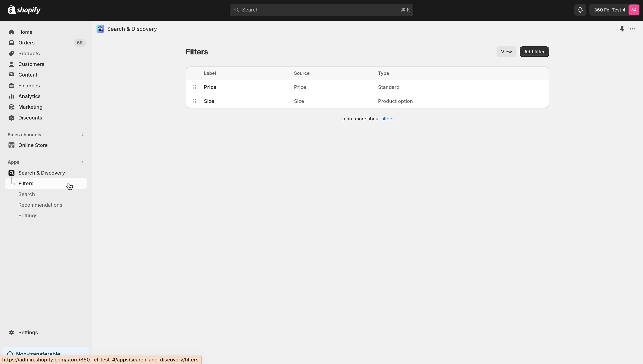This screenshot has height=364, width=643.
Task: Open the Size filter row label
Action: (209, 101)
